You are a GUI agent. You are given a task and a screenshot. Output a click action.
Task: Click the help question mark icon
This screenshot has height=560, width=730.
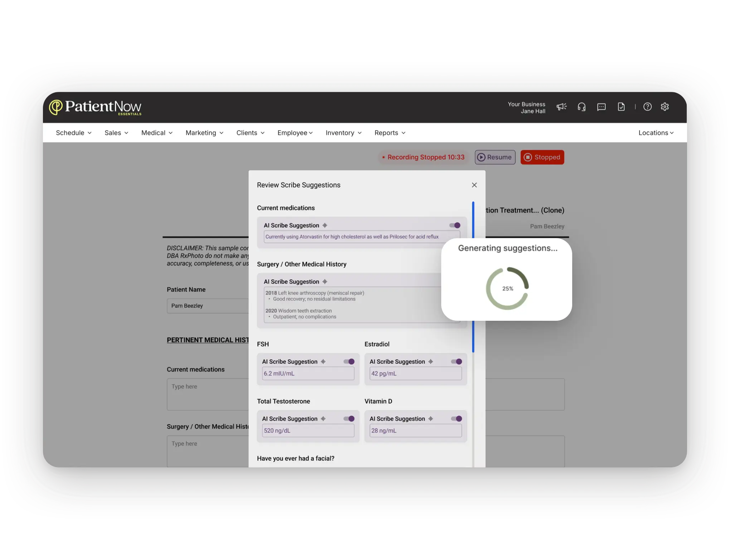(x=647, y=107)
